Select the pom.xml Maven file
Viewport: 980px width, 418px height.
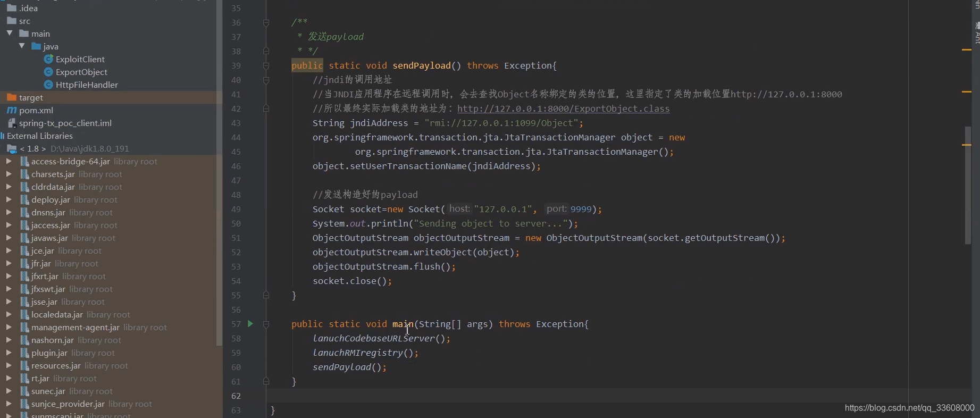[x=36, y=110]
